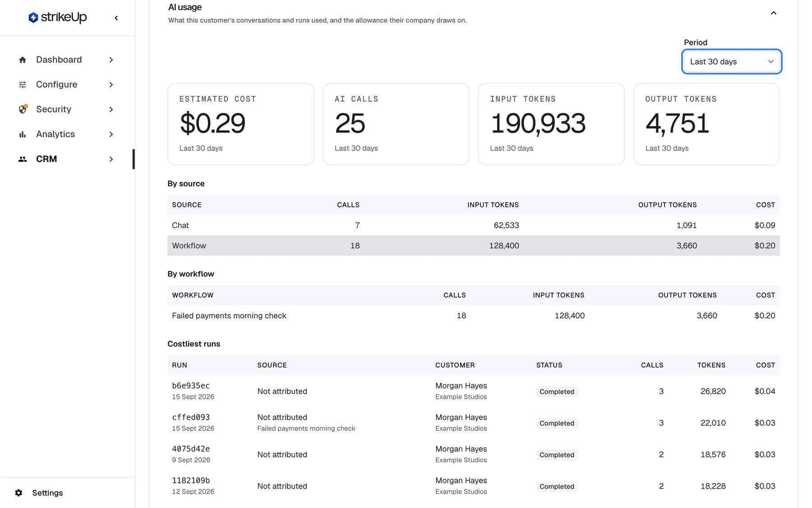Viewport: 812px width, 508px height.
Task: Click the Dashboard home icon
Action: [23, 60]
